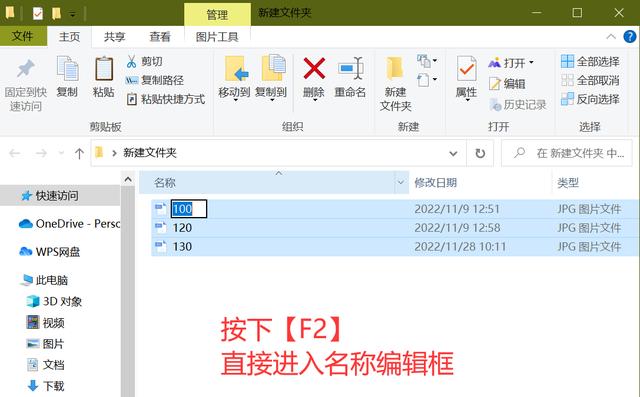
Task: Click 新建文件夹 in the address bar
Action: 150,153
